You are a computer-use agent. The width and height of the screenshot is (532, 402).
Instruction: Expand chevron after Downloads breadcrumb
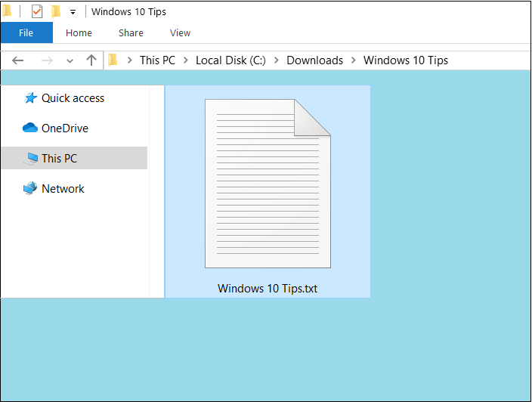click(354, 60)
